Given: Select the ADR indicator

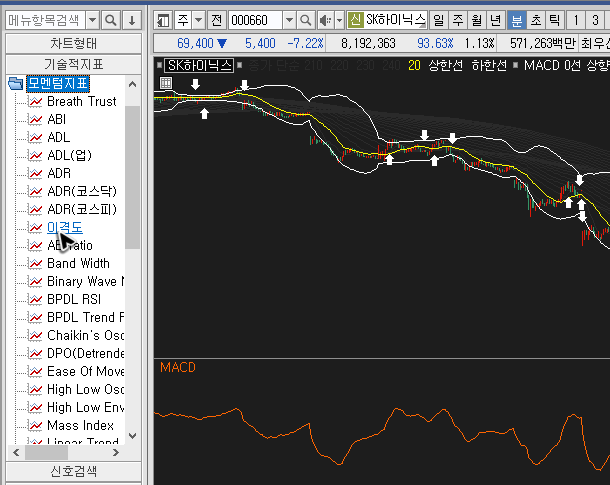Looking at the screenshot, I should [59, 173].
